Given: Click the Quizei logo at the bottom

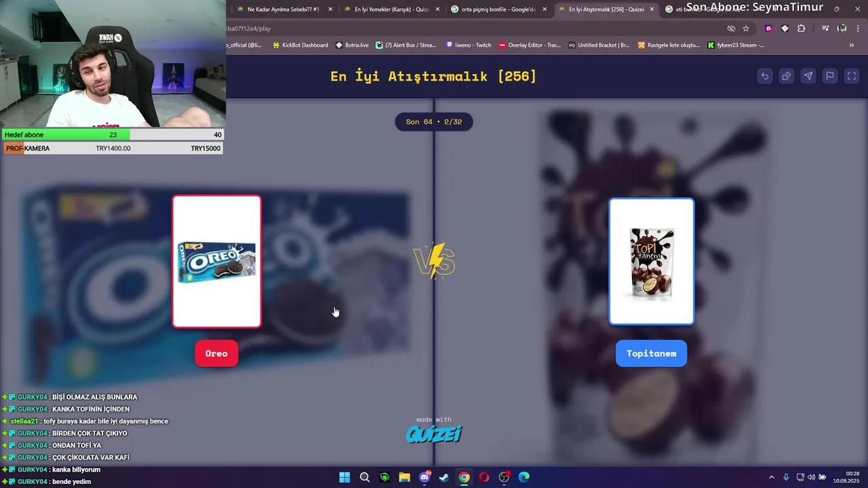Looking at the screenshot, I should point(433,434).
